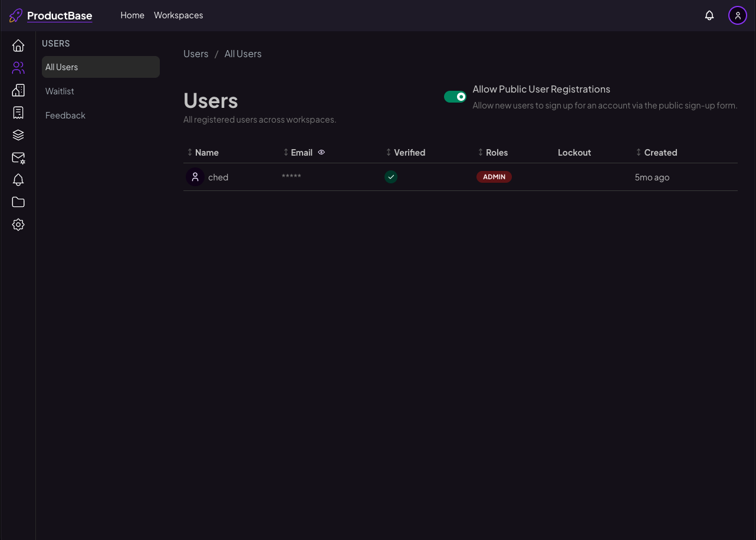The width and height of the screenshot is (756, 540).
Task: Click the Users breadcrumb link
Action: pos(196,54)
